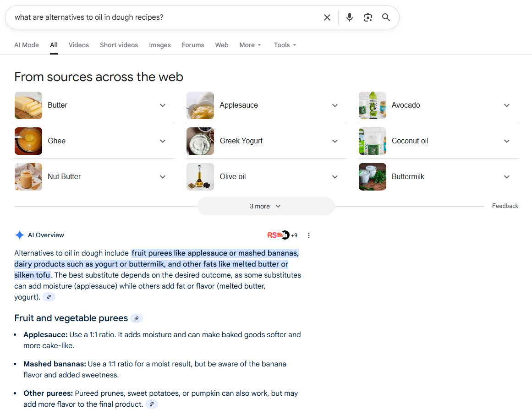The width and height of the screenshot is (532, 415).
Task: Switch to Images tab
Action: 160,45
